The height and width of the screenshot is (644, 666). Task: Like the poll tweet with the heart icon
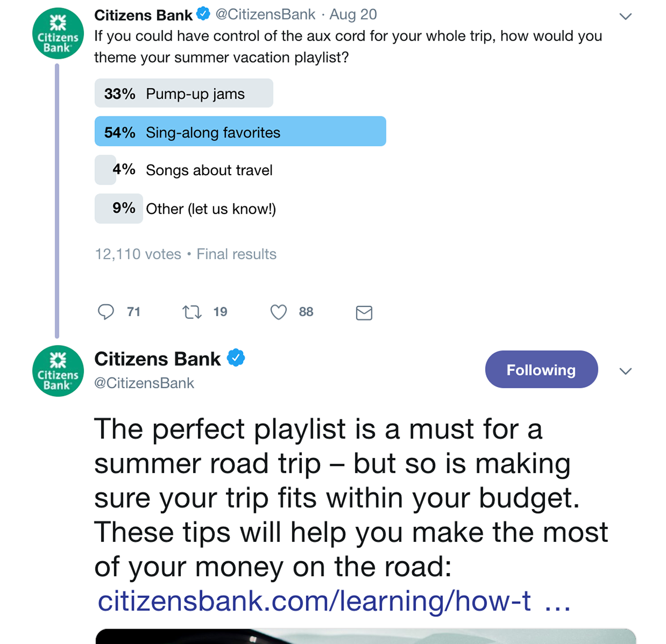pos(279,312)
